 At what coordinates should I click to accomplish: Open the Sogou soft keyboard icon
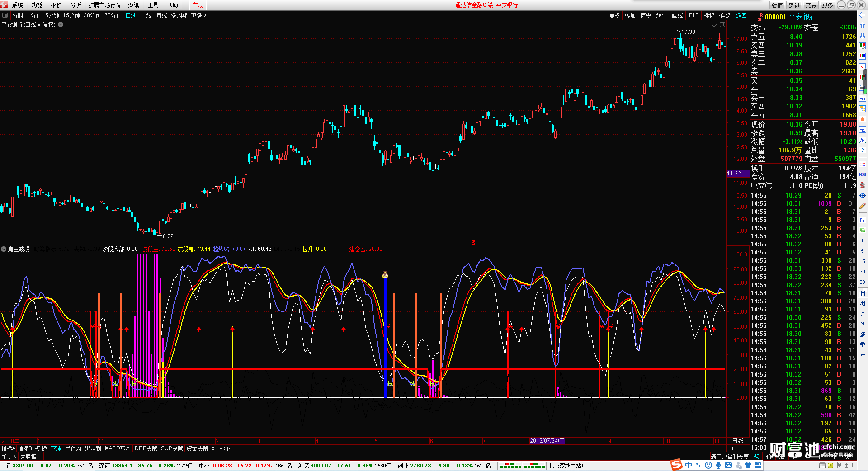(x=728, y=465)
